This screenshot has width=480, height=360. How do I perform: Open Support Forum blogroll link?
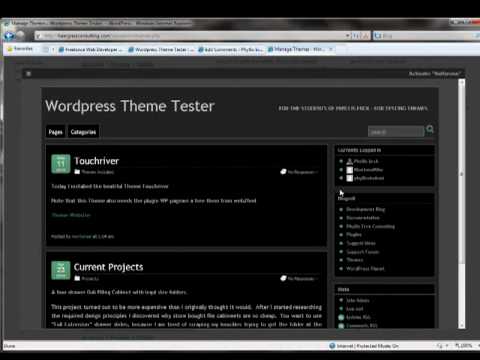(363, 252)
